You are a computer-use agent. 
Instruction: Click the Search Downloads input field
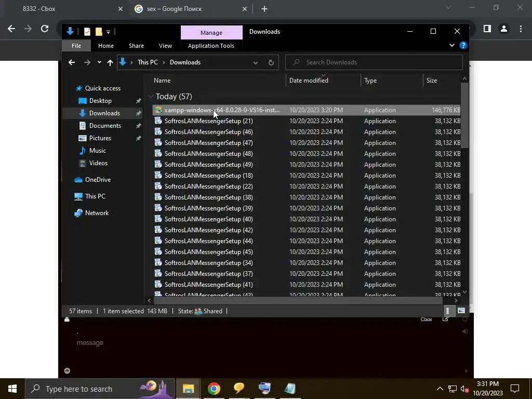coord(374,62)
